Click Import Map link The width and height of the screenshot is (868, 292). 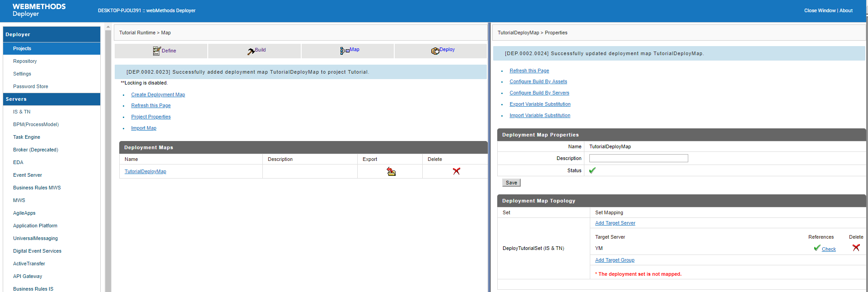click(x=144, y=128)
